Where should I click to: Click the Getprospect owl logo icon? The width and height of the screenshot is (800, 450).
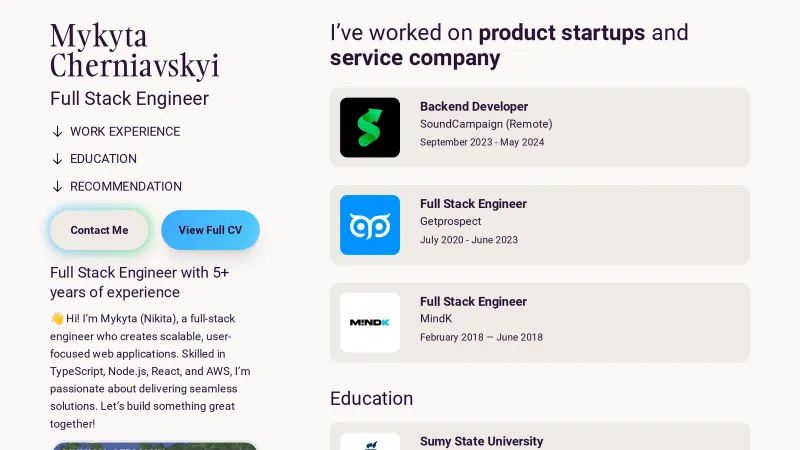point(370,225)
